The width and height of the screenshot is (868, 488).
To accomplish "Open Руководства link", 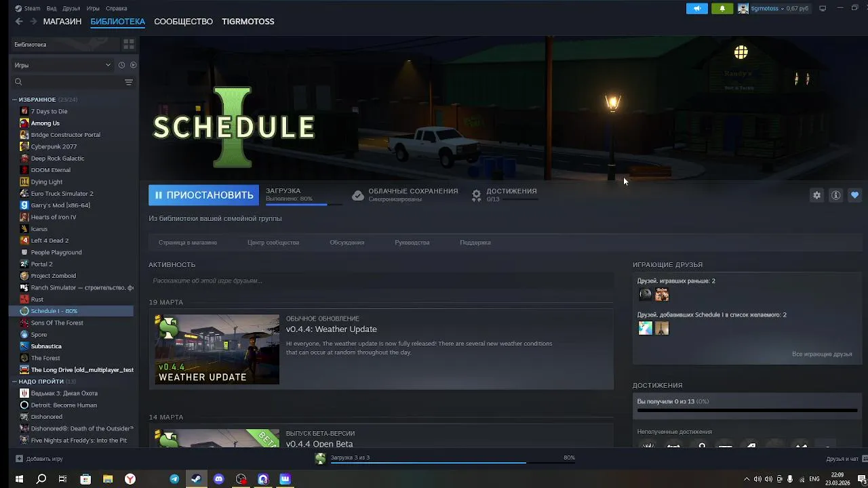I will tap(412, 243).
